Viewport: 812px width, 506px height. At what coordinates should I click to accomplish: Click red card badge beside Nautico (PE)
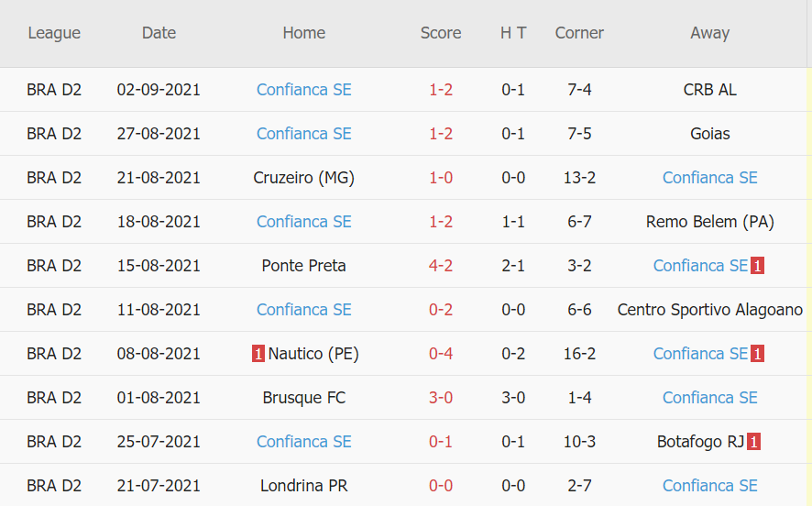tap(258, 354)
